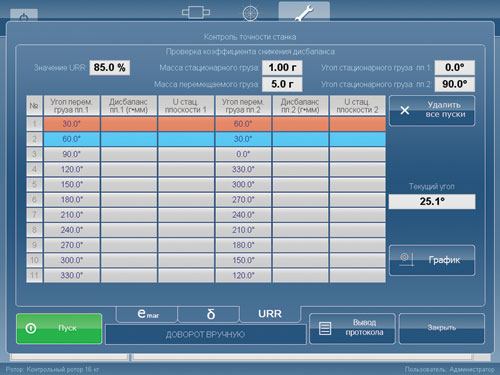The width and height of the screenshot is (500, 375).
Task: Click cell 210.0° in plane 1 column
Action: pos(72,215)
